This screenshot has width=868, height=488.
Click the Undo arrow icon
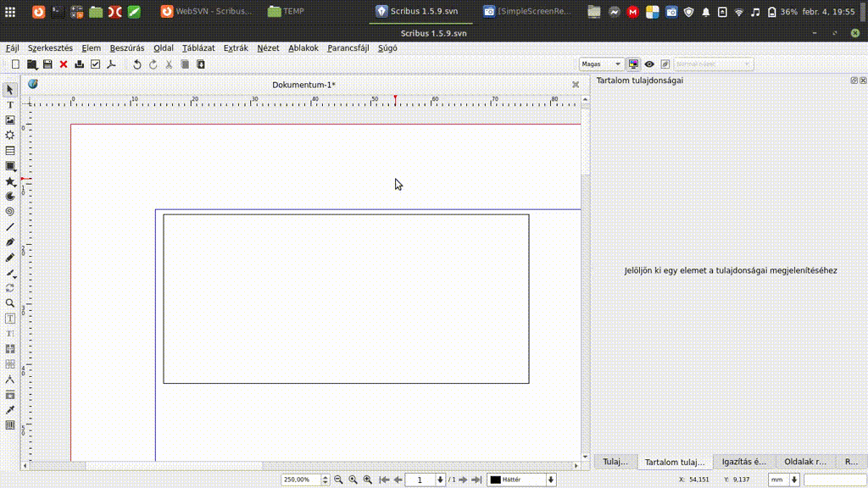(x=137, y=64)
